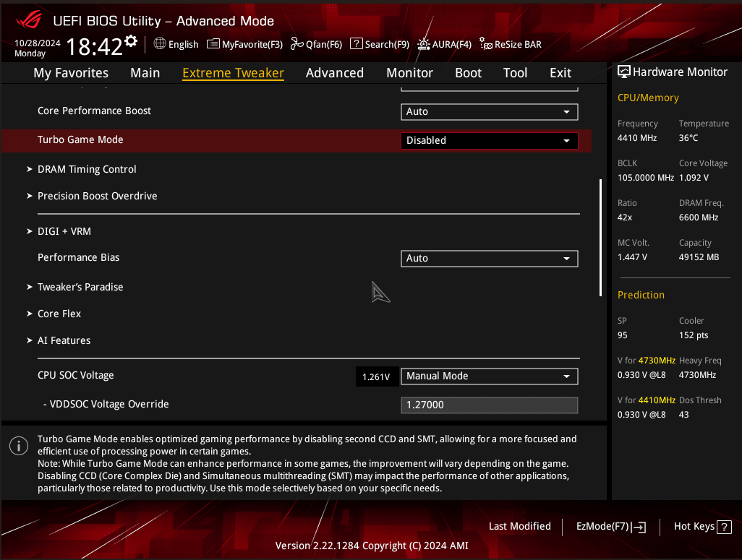Expand DIGI + VRM submenu
Image resolution: width=742 pixels, height=560 pixels.
(x=59, y=231)
